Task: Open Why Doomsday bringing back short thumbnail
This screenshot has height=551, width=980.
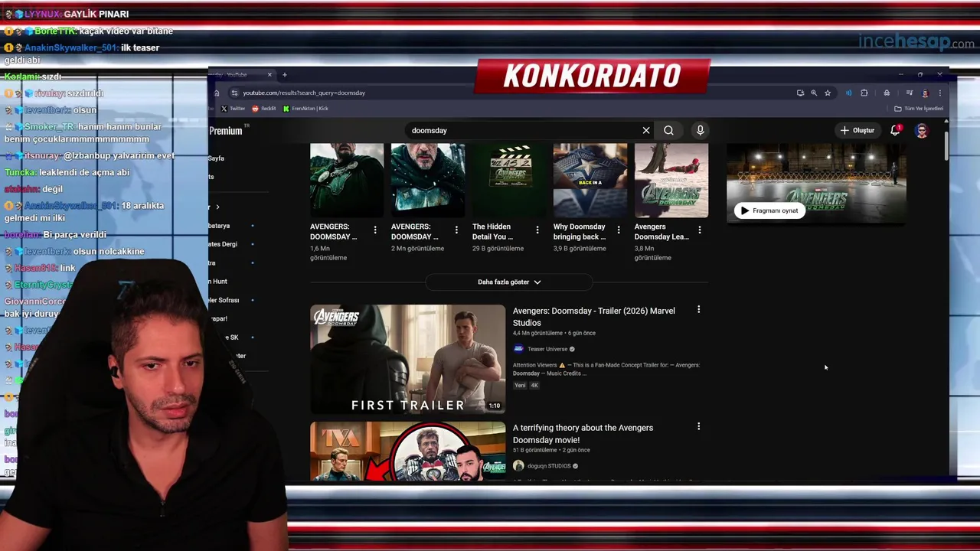Action: [590, 180]
